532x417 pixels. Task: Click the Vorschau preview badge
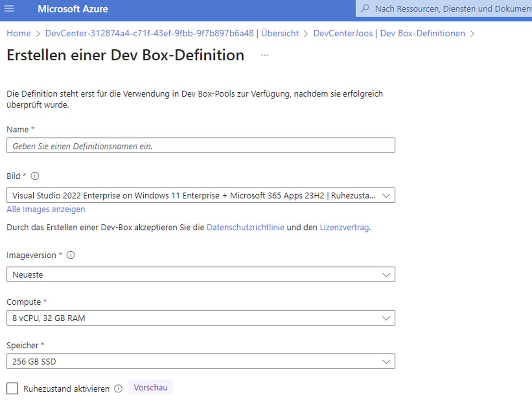tap(150, 387)
